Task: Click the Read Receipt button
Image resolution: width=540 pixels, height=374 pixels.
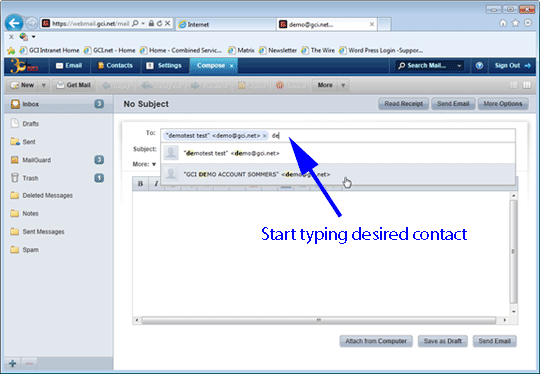Action: (x=403, y=104)
